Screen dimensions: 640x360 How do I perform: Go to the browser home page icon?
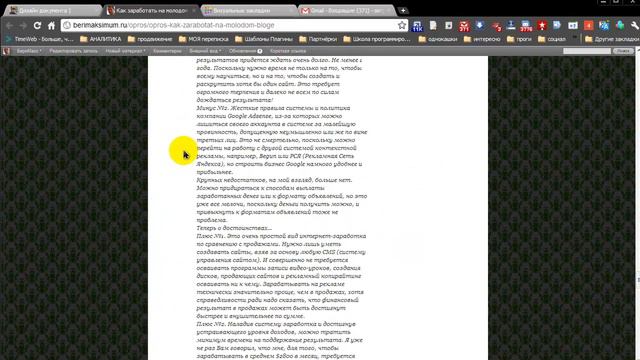coord(51,25)
